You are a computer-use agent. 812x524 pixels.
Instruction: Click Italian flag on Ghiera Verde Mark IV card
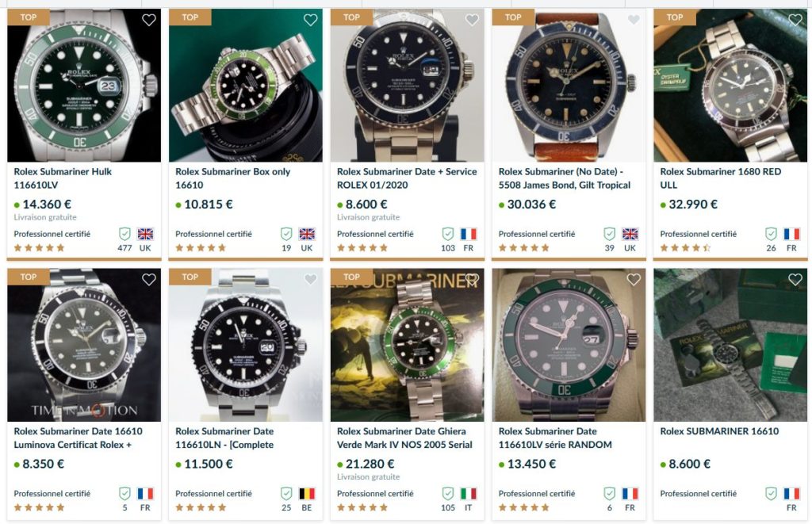click(469, 493)
